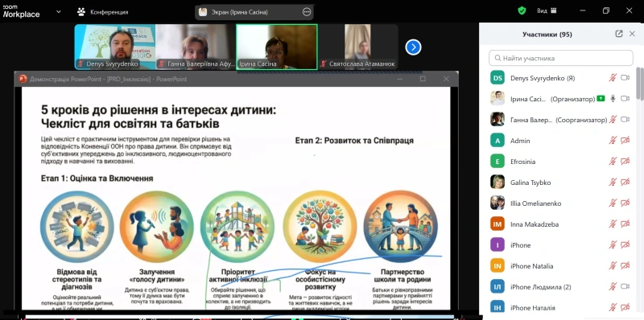Click the Найти участника search field
The width and height of the screenshot is (644, 320).
pyautogui.click(x=560, y=58)
